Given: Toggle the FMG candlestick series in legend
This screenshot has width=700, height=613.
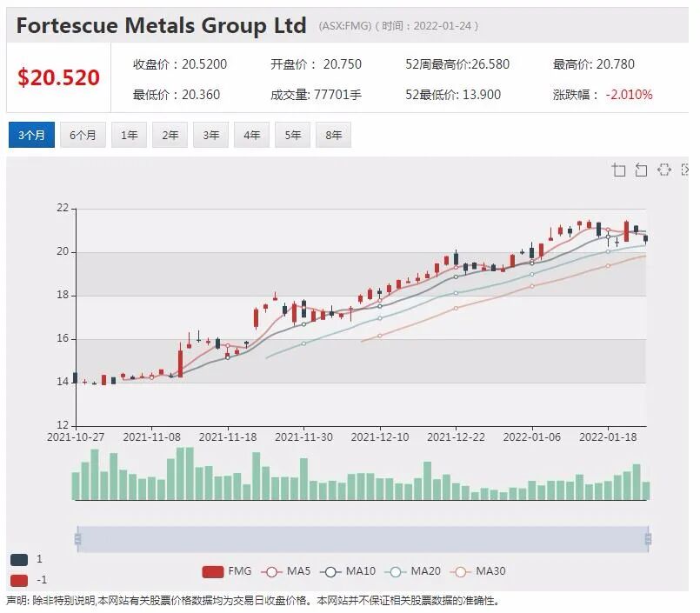Looking at the screenshot, I should [227, 571].
